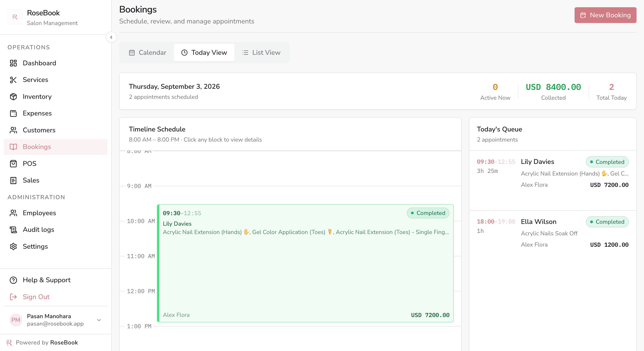Switch to the Calendar tab

pos(147,53)
